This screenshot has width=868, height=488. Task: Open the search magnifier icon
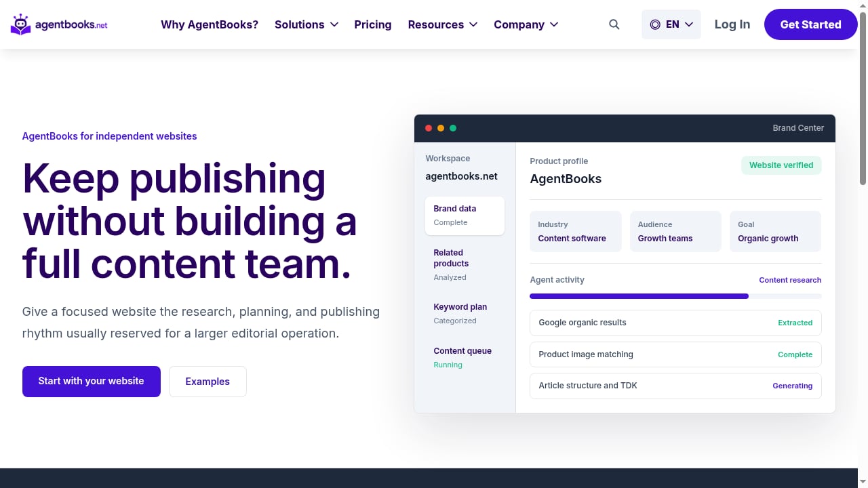[x=614, y=24]
